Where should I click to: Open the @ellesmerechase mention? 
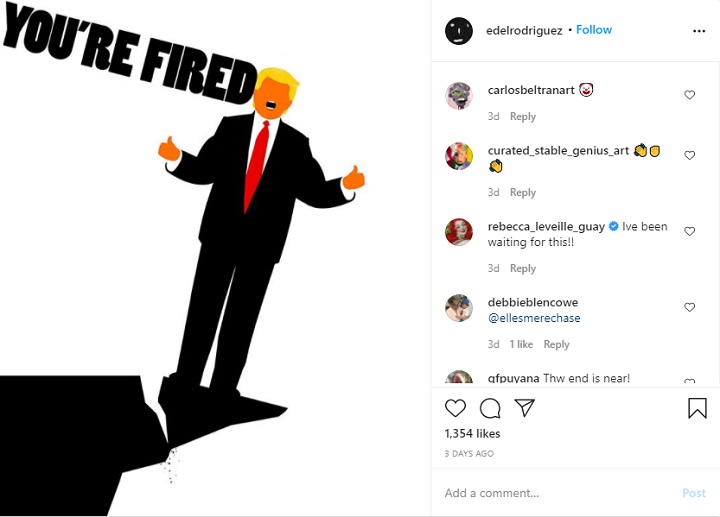pos(534,319)
